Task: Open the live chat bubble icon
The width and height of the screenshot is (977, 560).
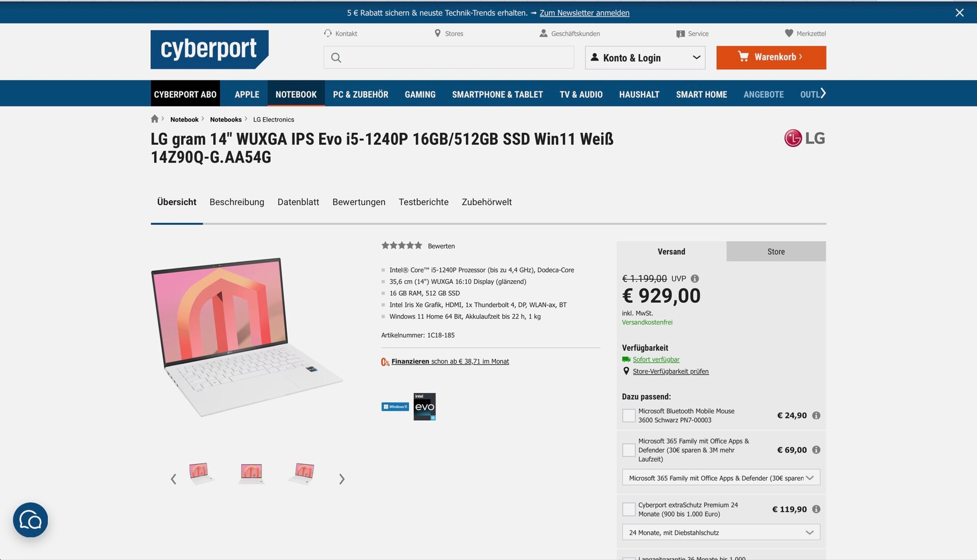Action: (31, 520)
